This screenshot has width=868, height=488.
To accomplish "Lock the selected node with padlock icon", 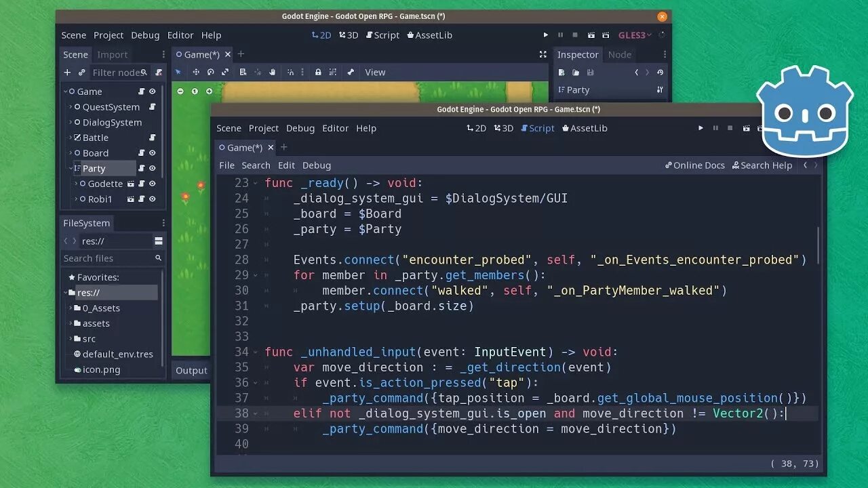I will pos(317,72).
